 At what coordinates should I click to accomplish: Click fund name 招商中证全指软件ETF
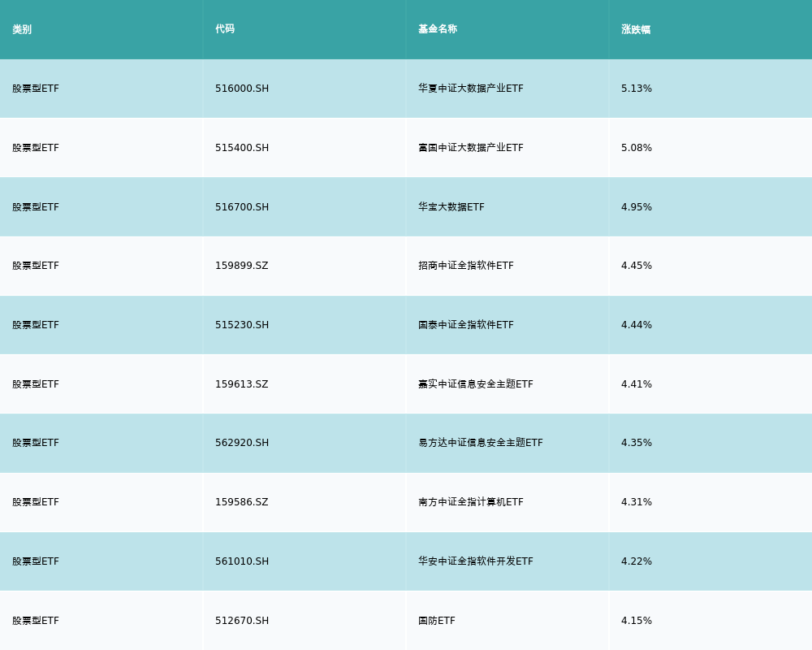[465, 266]
